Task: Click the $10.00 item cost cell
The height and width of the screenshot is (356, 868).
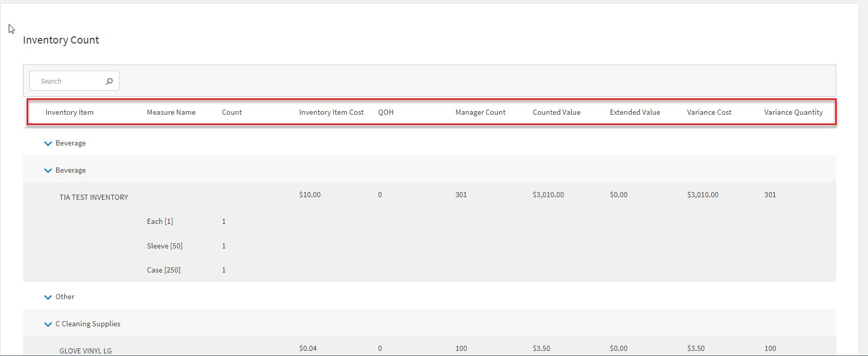Action: [310, 195]
